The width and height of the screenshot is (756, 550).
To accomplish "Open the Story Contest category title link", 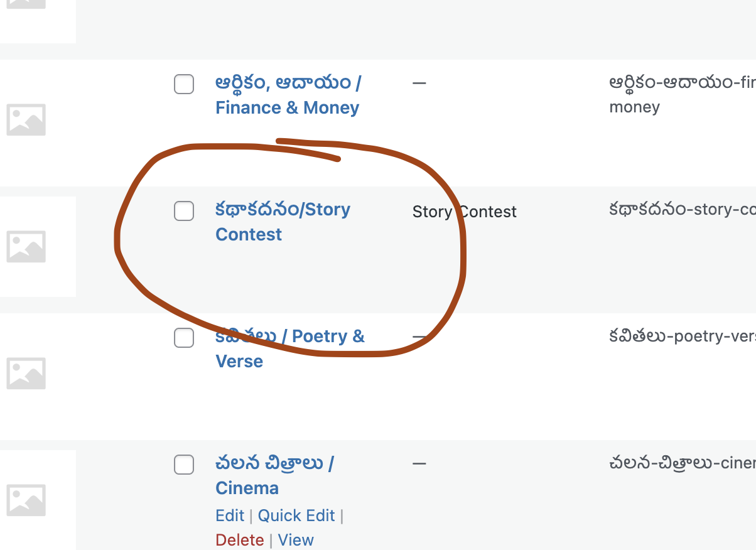I will (x=283, y=222).
